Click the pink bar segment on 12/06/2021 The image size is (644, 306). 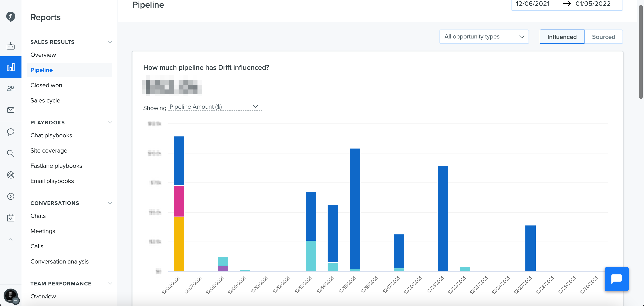179,201
